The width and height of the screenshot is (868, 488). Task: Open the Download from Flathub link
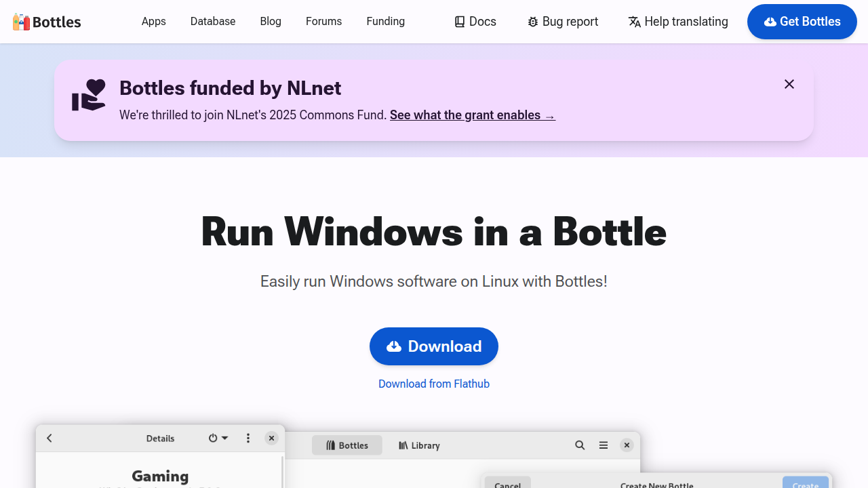[x=433, y=384]
